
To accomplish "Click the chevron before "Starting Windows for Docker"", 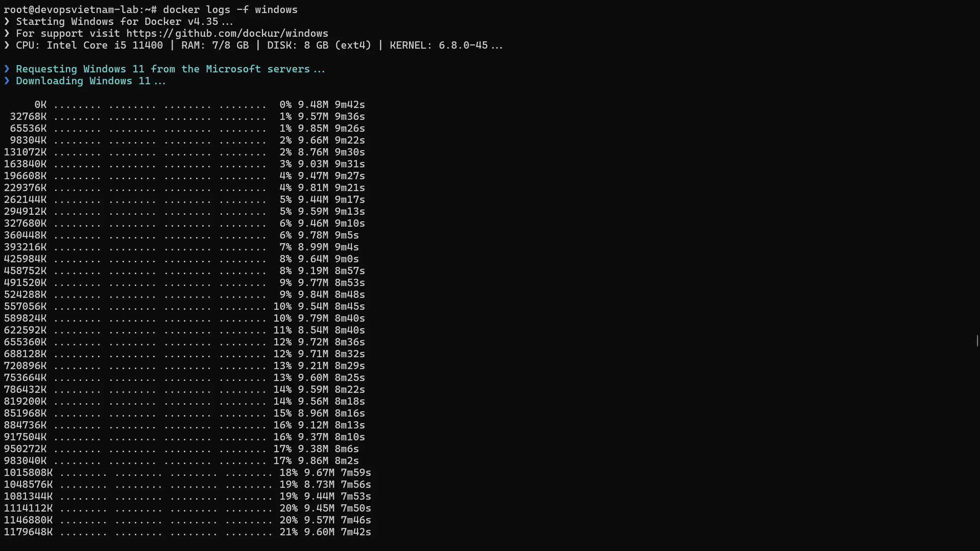I will pyautogui.click(x=7, y=21).
